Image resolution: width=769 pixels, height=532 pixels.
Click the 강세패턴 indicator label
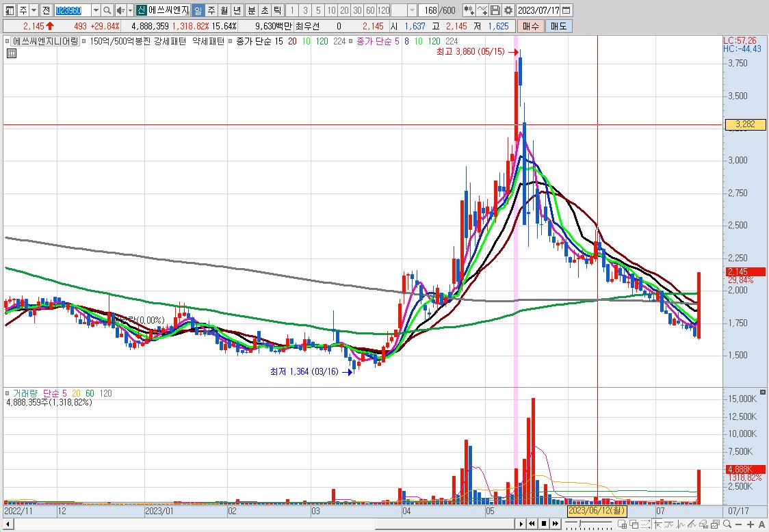tap(170, 42)
